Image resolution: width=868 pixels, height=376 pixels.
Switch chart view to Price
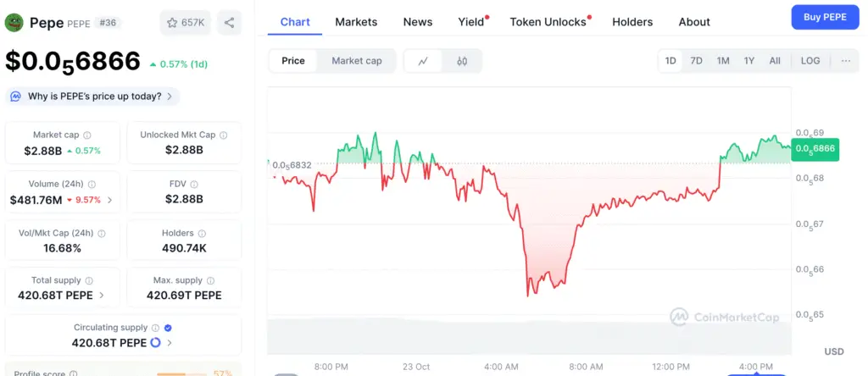(293, 61)
